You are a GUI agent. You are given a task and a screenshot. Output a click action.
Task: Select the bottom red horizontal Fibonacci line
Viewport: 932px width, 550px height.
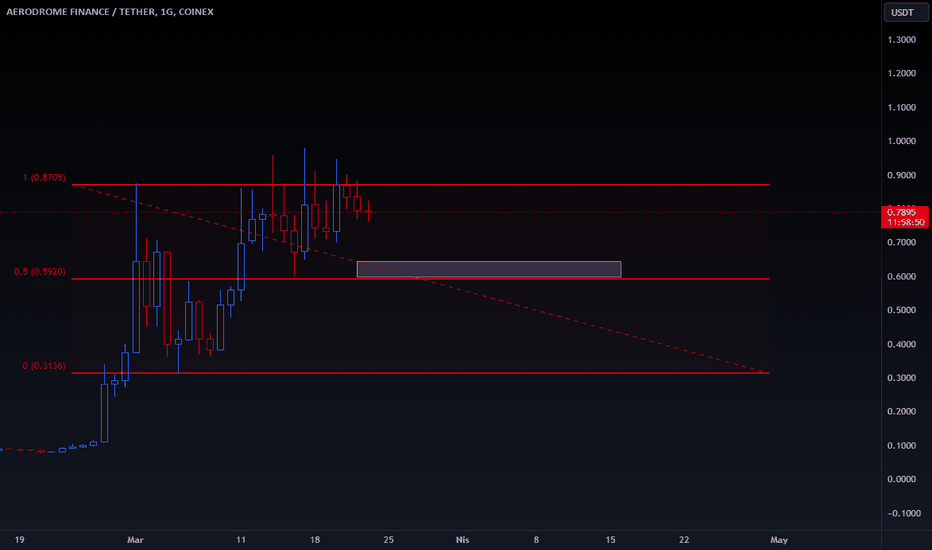(500, 373)
